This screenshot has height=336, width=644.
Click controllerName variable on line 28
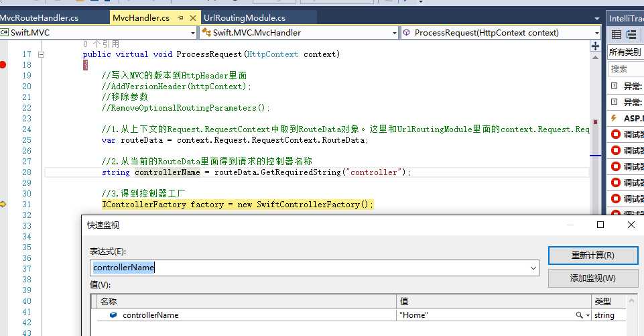[x=167, y=172]
